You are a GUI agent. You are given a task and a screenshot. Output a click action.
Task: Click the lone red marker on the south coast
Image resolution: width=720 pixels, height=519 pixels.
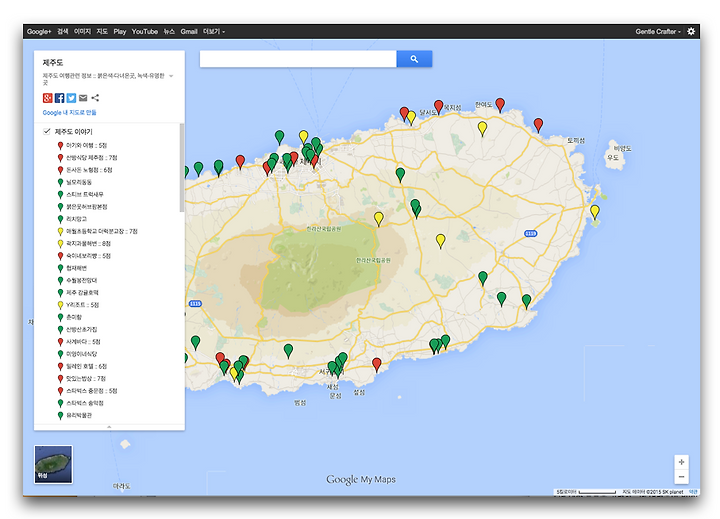pos(377,364)
